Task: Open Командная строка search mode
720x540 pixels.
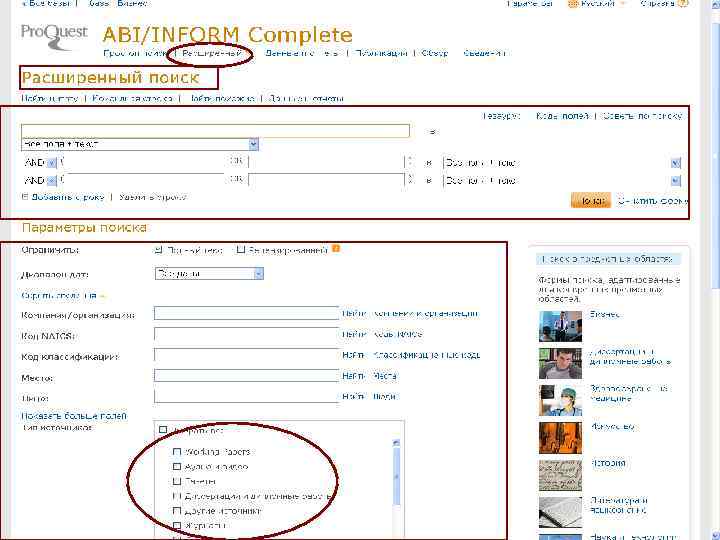Action: tap(132, 98)
